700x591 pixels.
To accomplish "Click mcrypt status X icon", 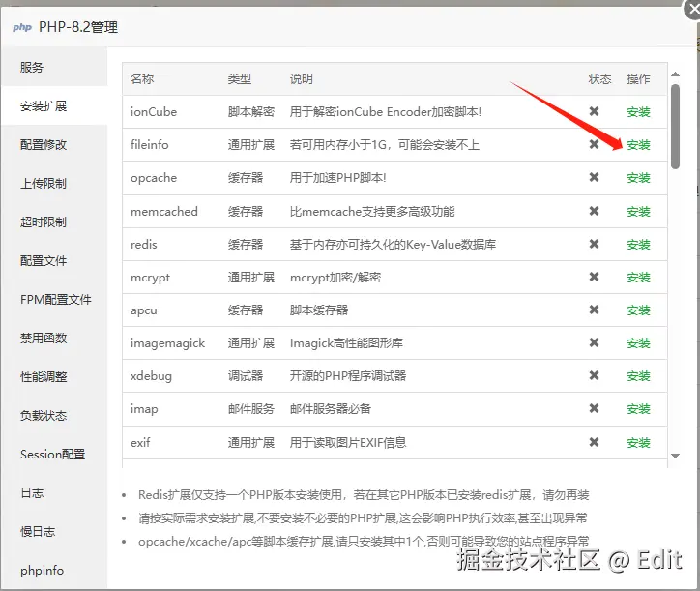I will 594,277.
